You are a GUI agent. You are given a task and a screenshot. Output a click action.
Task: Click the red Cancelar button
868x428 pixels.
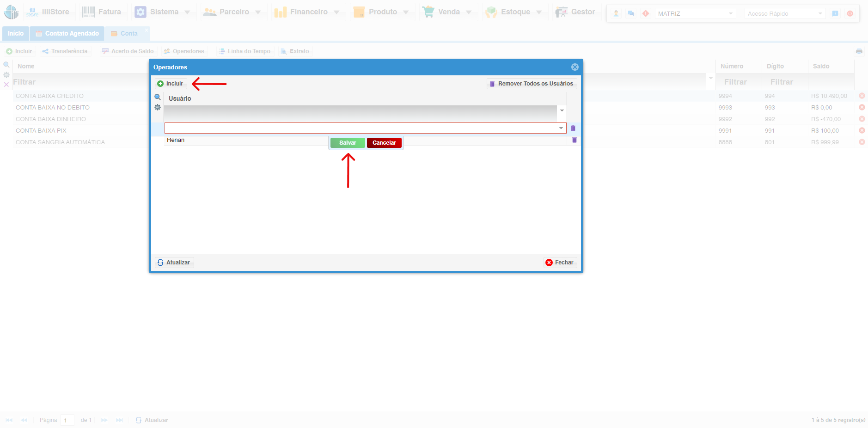(384, 143)
